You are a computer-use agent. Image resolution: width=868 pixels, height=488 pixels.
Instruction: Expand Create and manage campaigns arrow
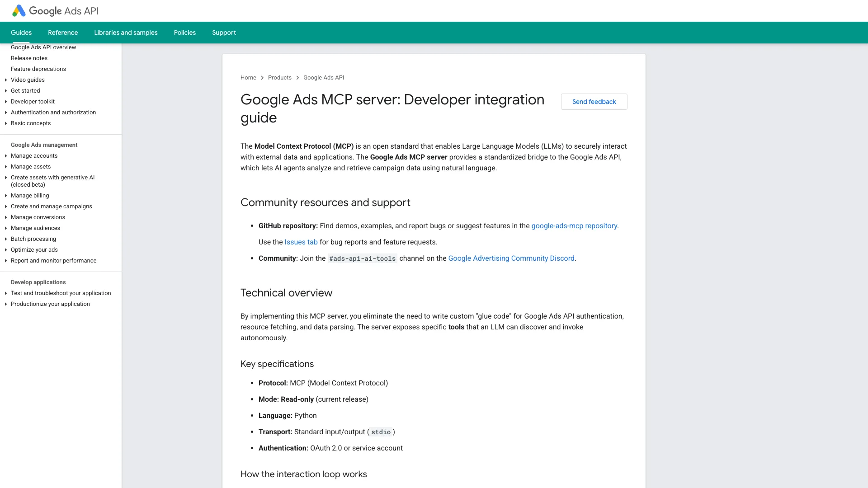click(x=6, y=206)
